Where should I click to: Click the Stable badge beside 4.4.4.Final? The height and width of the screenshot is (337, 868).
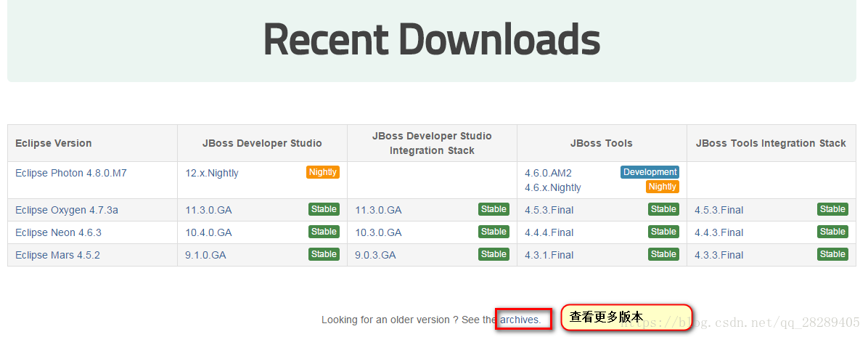(664, 232)
